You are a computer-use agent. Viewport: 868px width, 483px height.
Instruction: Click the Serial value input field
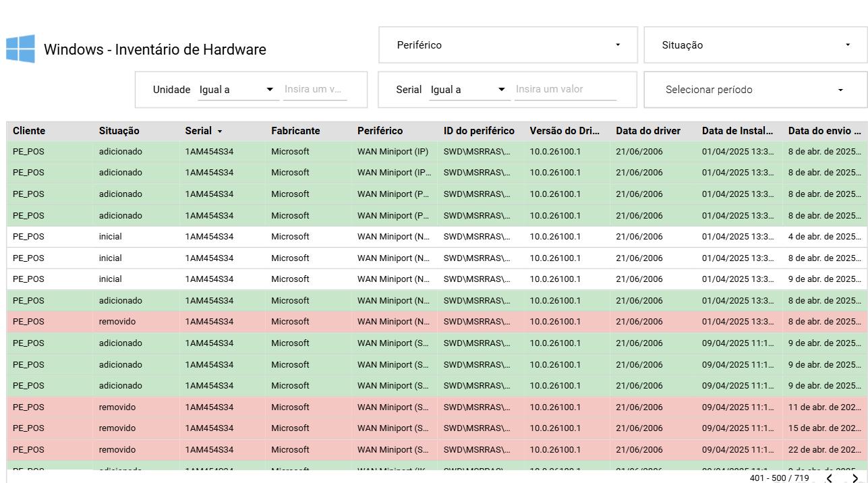point(565,89)
